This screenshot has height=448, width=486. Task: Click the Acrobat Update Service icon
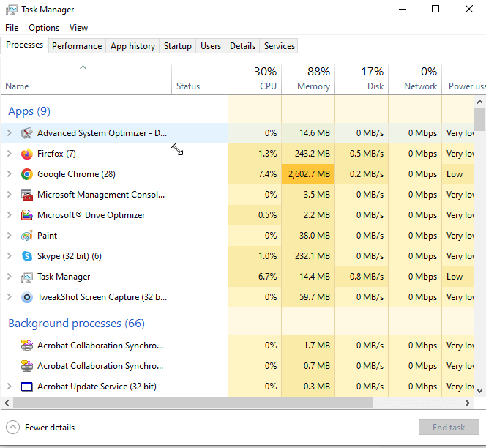pos(27,387)
